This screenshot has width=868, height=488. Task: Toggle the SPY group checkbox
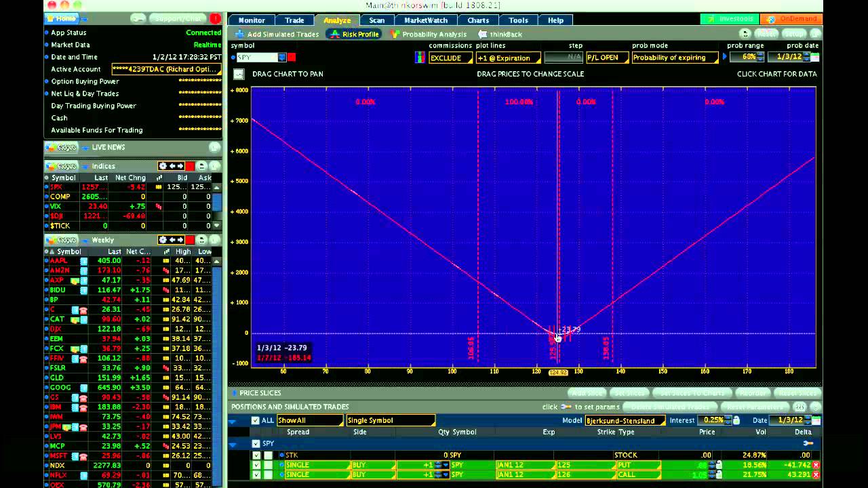tap(256, 443)
